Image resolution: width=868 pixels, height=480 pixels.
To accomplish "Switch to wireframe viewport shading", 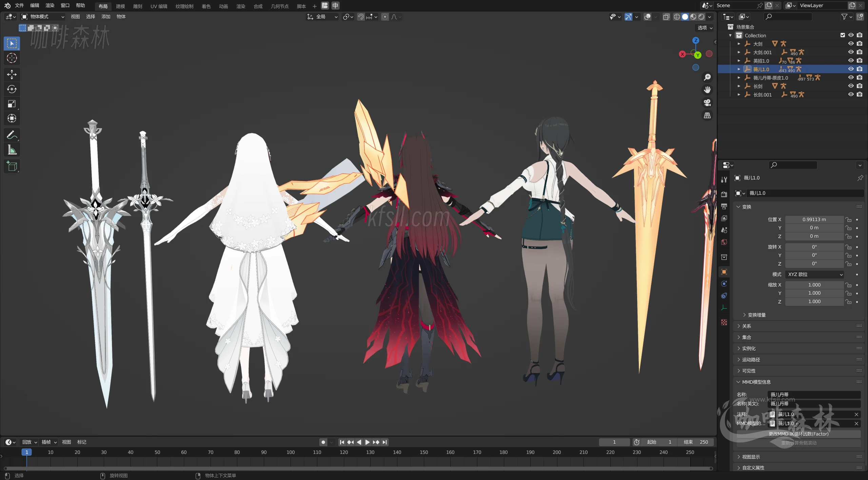I will click(x=677, y=17).
